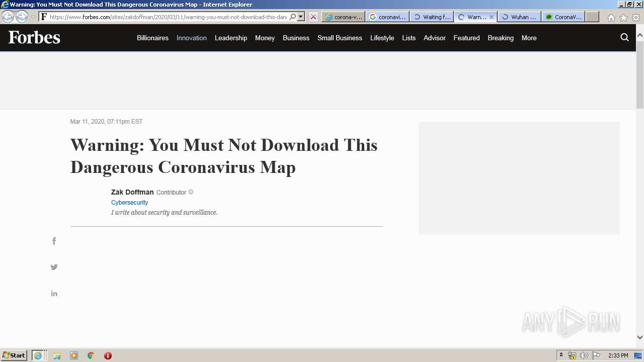The width and height of the screenshot is (644, 362).
Task: Open Favorites star icon
Action: click(x=623, y=18)
